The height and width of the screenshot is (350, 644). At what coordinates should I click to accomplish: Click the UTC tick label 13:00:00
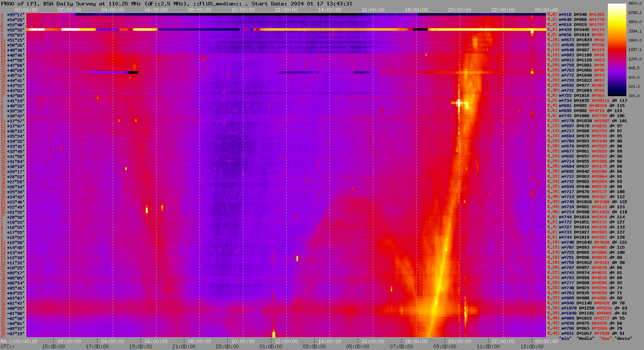(x=532, y=346)
